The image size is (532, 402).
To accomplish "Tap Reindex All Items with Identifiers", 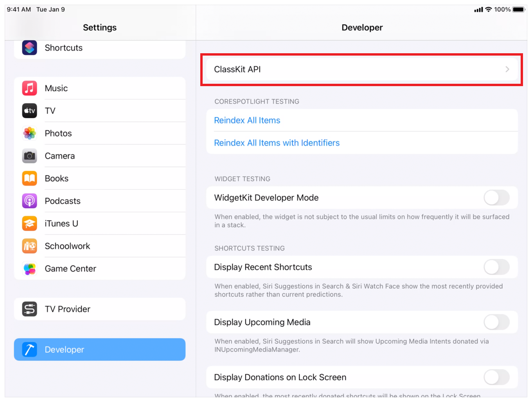I will (277, 143).
